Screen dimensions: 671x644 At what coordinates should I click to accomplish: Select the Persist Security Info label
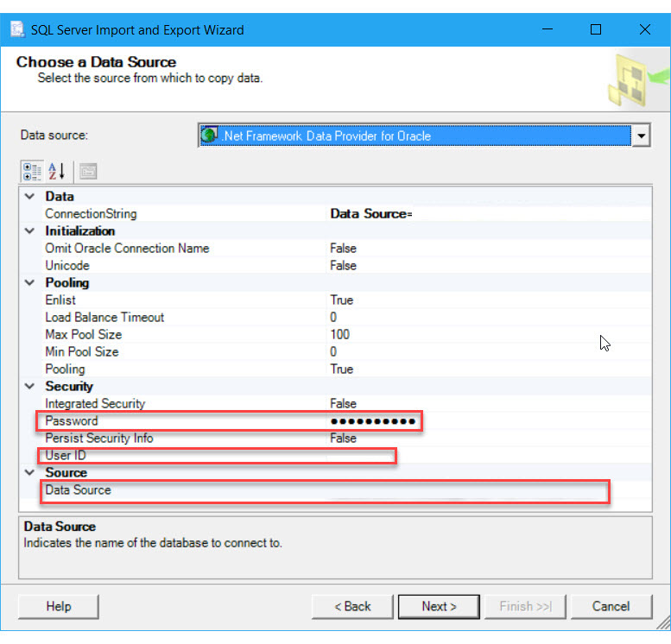(98, 439)
